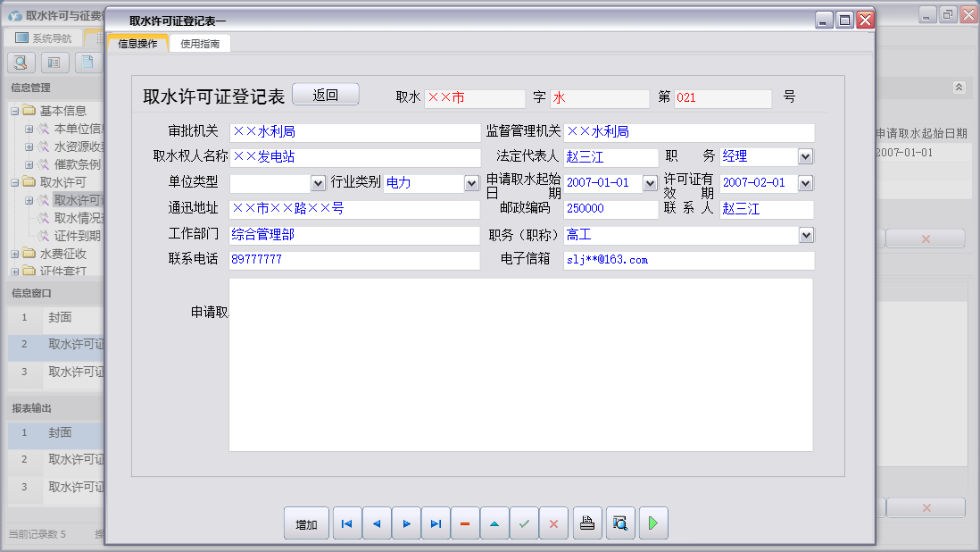Image resolution: width=980 pixels, height=552 pixels.
Task: Confirm changes with the green check icon
Action: [x=524, y=523]
